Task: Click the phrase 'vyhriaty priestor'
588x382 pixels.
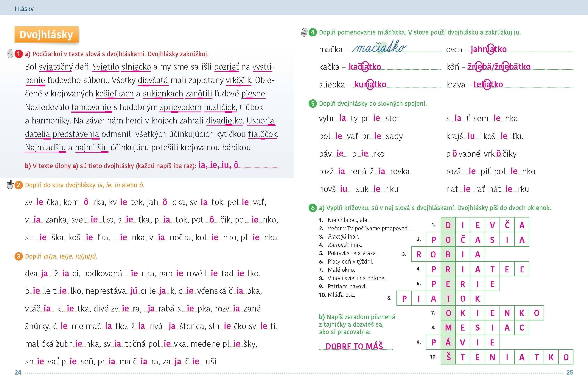Action: (x=359, y=118)
